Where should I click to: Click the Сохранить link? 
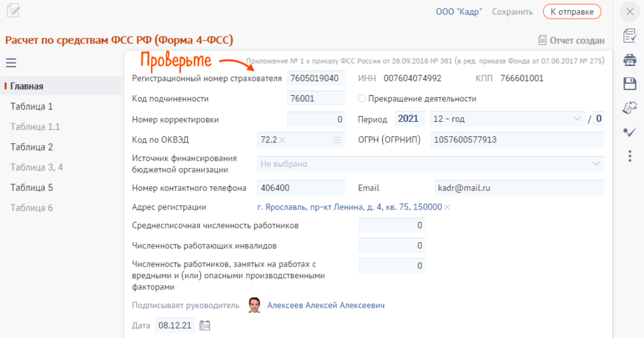512,12
